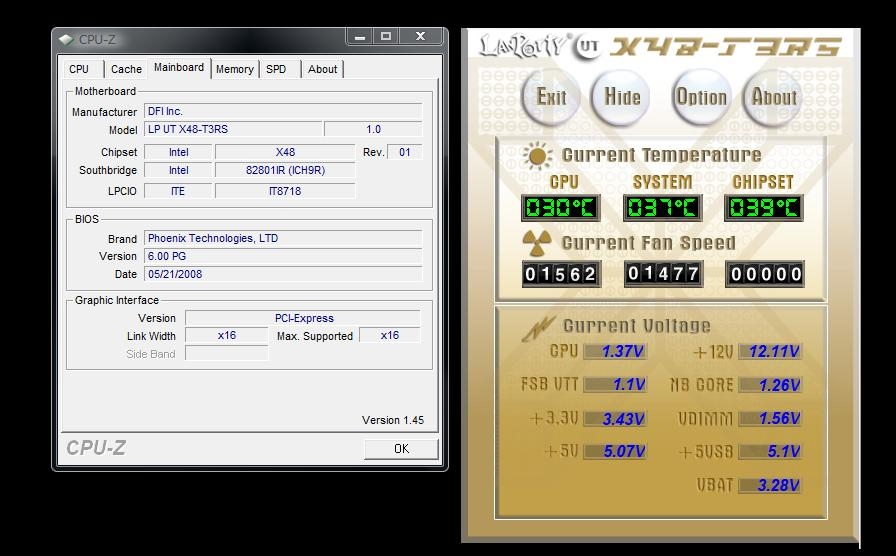Close the CPU-Z window

(421, 37)
